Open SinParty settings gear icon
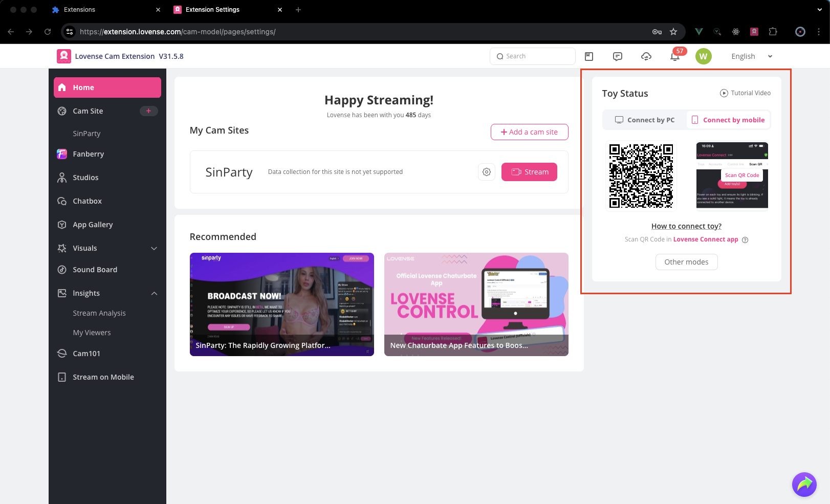 coord(487,172)
